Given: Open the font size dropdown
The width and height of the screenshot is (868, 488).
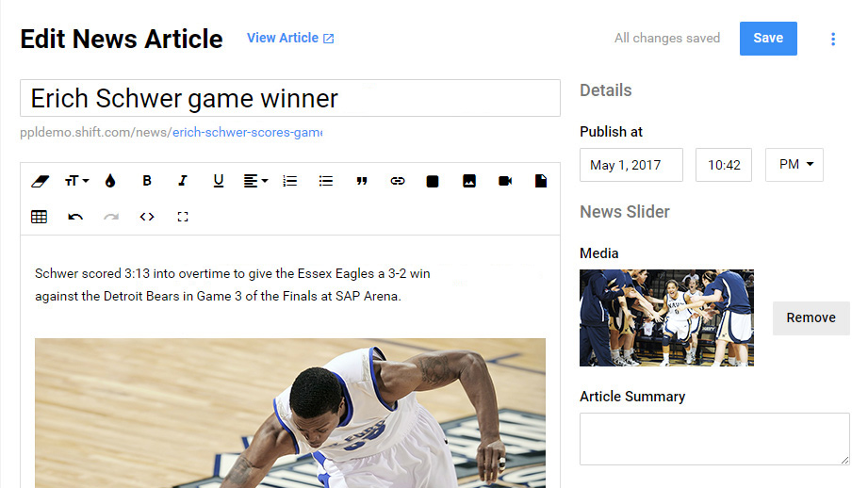Looking at the screenshot, I should click(x=76, y=181).
